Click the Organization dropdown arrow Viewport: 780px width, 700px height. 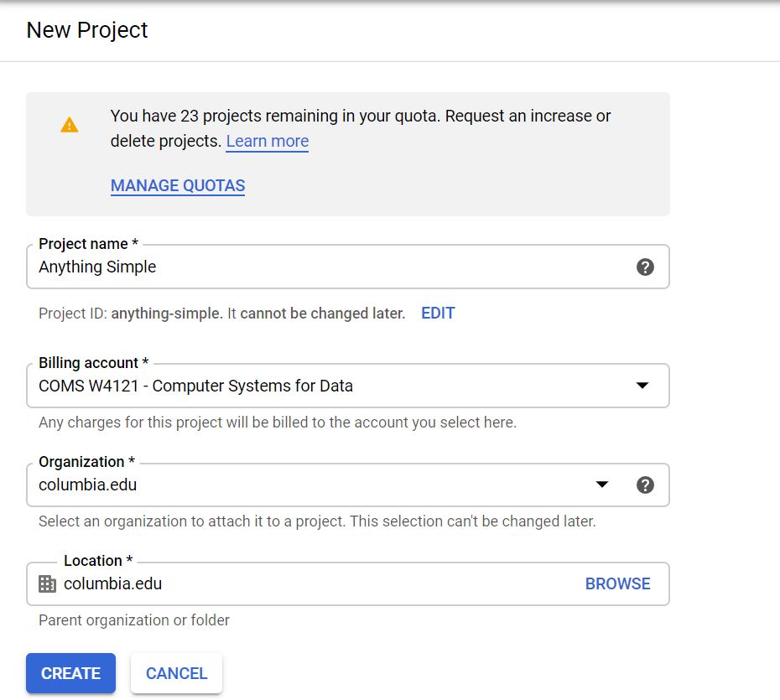click(601, 485)
